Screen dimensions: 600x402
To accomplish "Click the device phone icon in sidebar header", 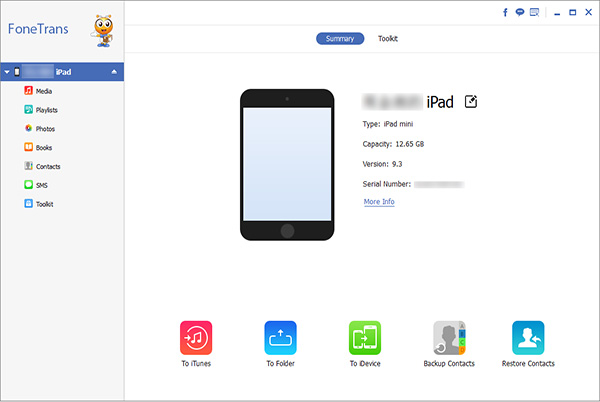I will (17, 72).
